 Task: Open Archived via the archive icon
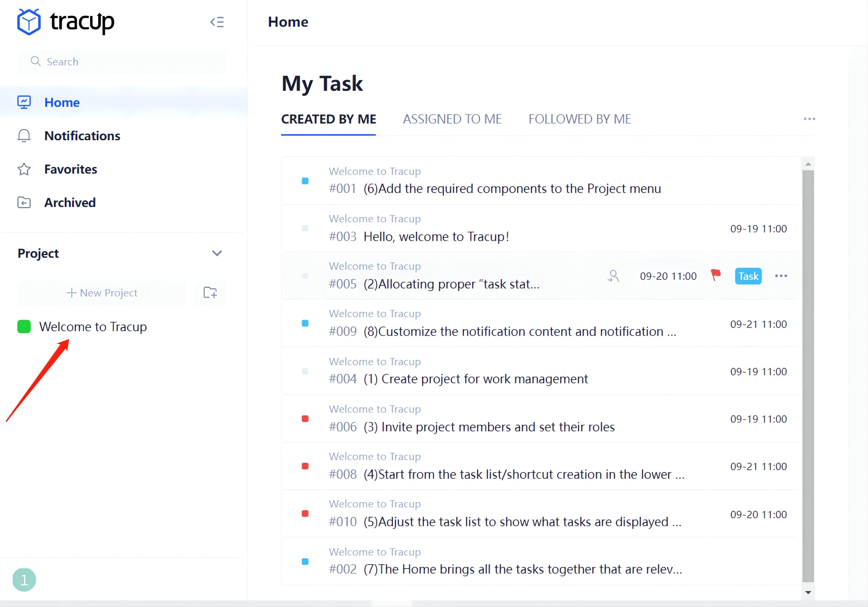point(23,202)
